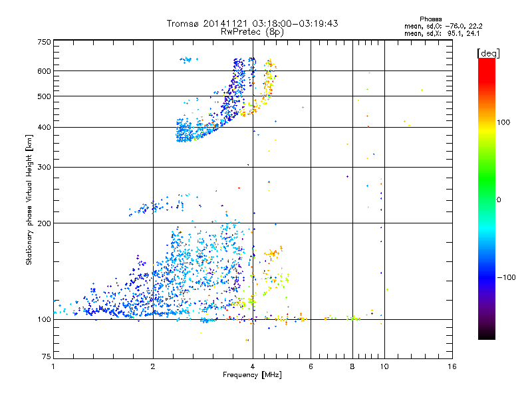Click colorbar tick label '100'
Screen dimensions: 532x399
click(503, 122)
